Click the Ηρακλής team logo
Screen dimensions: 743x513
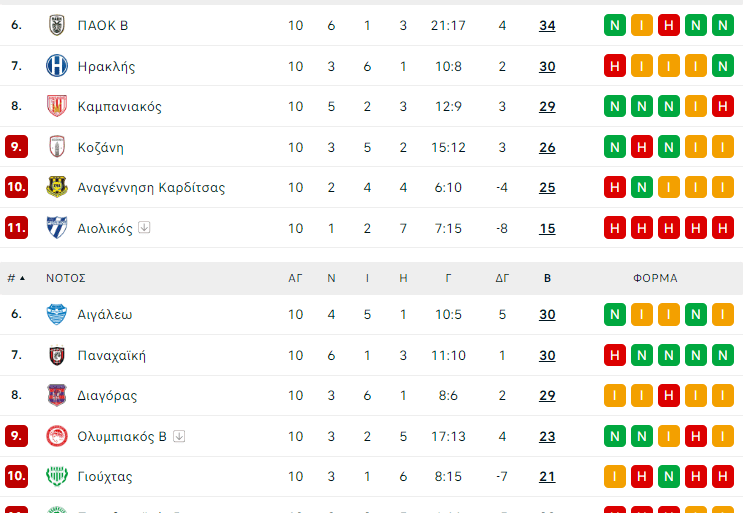(56, 67)
